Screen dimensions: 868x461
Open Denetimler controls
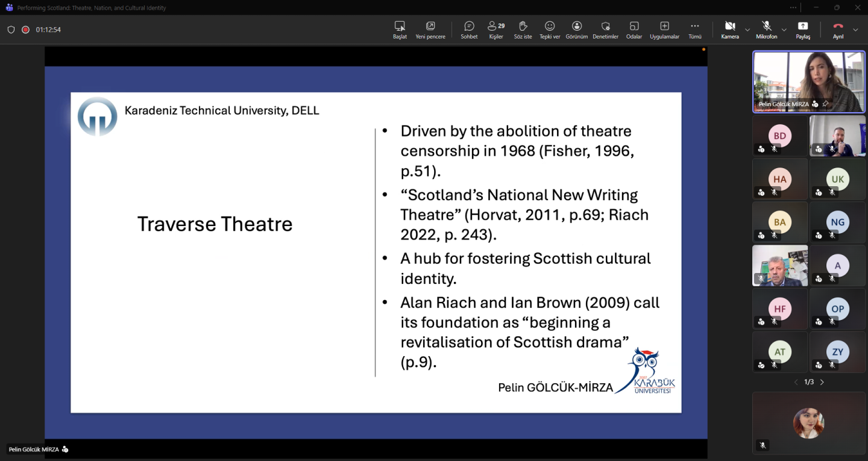[x=605, y=30]
